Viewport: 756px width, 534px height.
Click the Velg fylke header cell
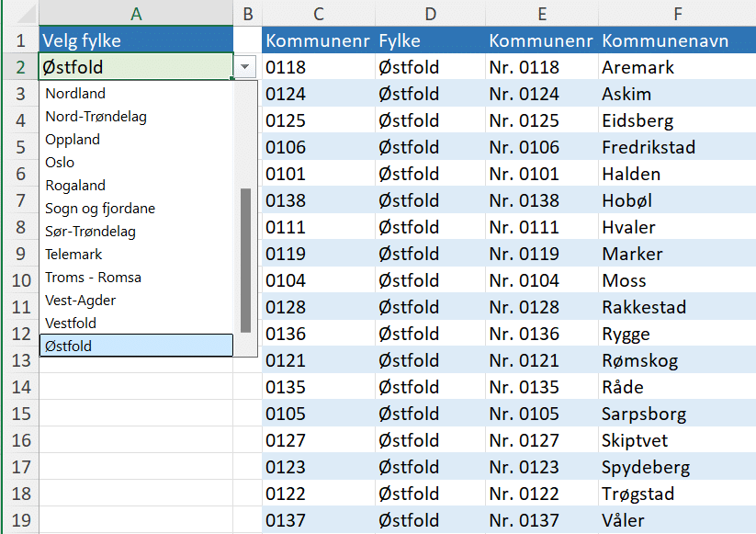pyautogui.click(x=136, y=40)
